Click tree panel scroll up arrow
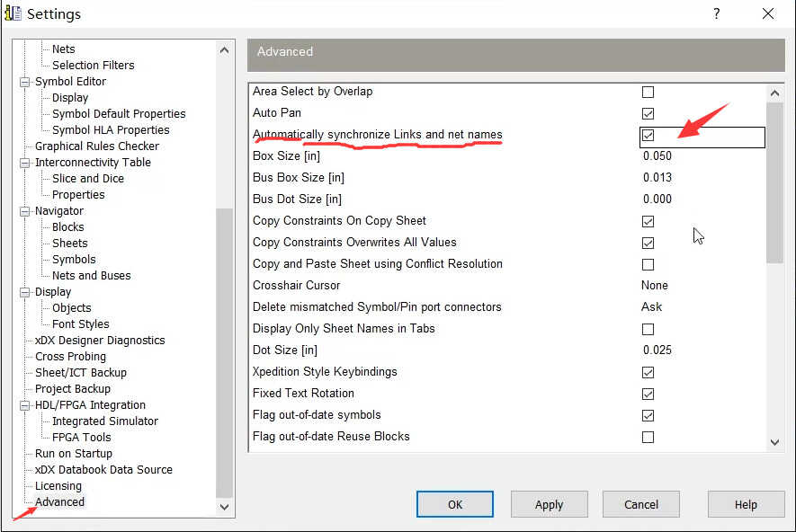The height and width of the screenshot is (532, 796). pos(224,50)
